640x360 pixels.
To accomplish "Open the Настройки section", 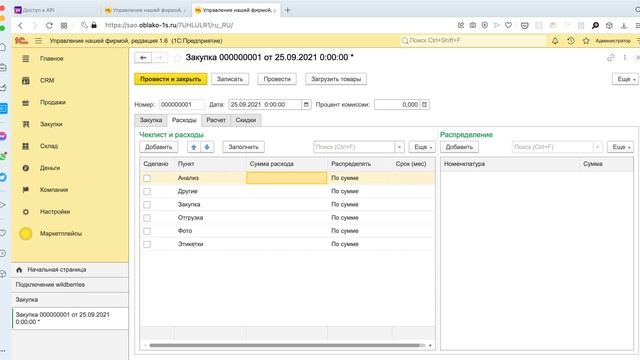I will coord(55,212).
